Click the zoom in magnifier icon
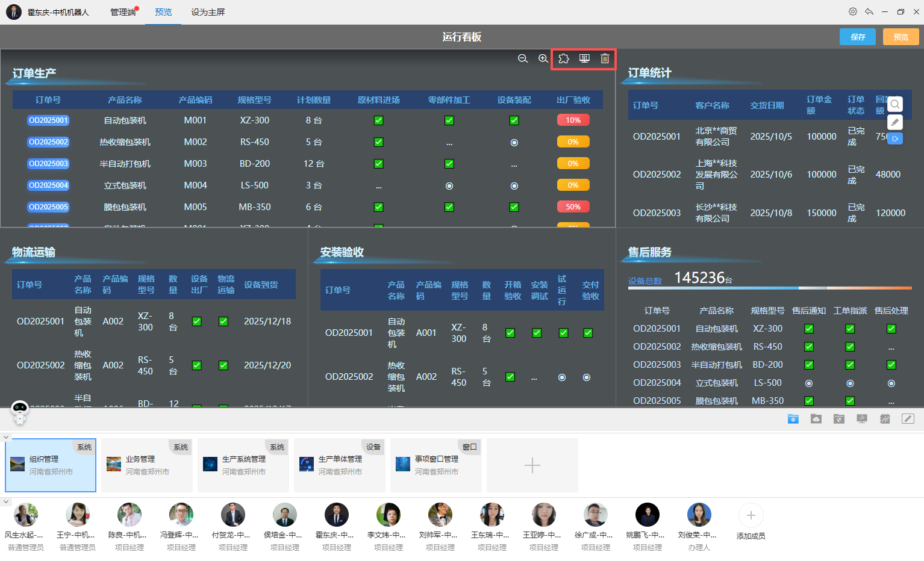924x561 pixels. pyautogui.click(x=543, y=58)
